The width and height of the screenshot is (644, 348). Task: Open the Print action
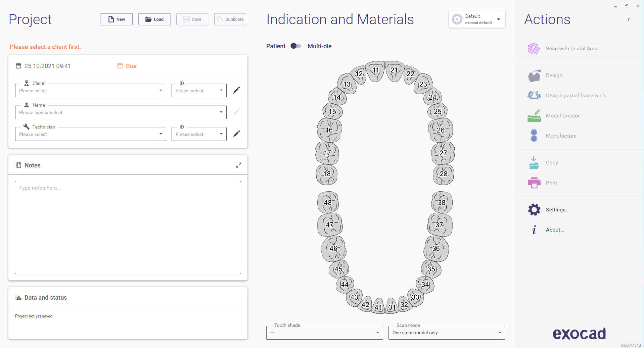click(535, 183)
